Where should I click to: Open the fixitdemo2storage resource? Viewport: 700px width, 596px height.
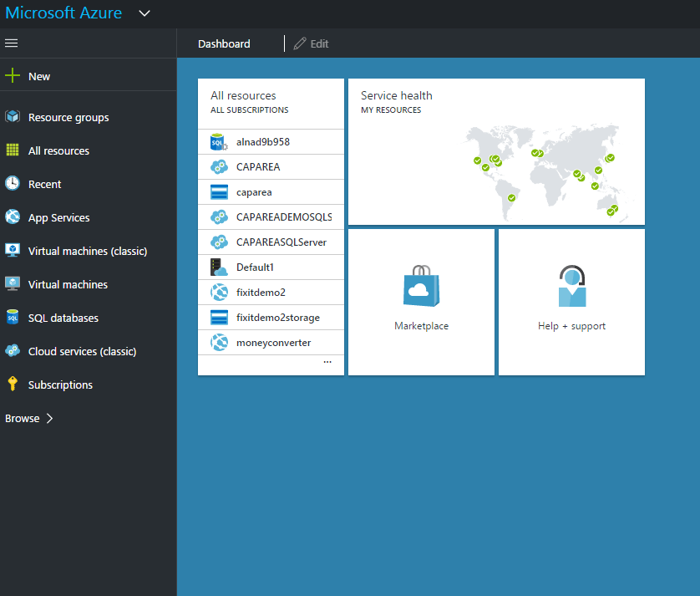point(271,318)
